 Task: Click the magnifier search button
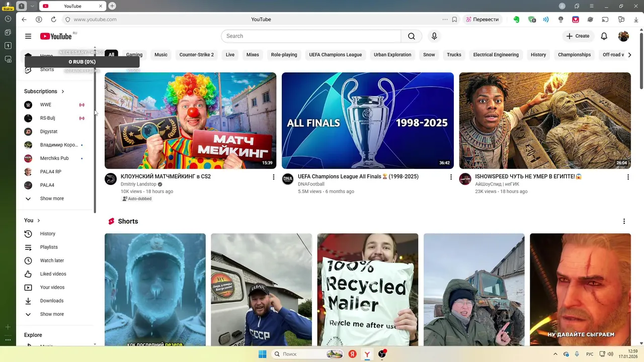(x=412, y=36)
